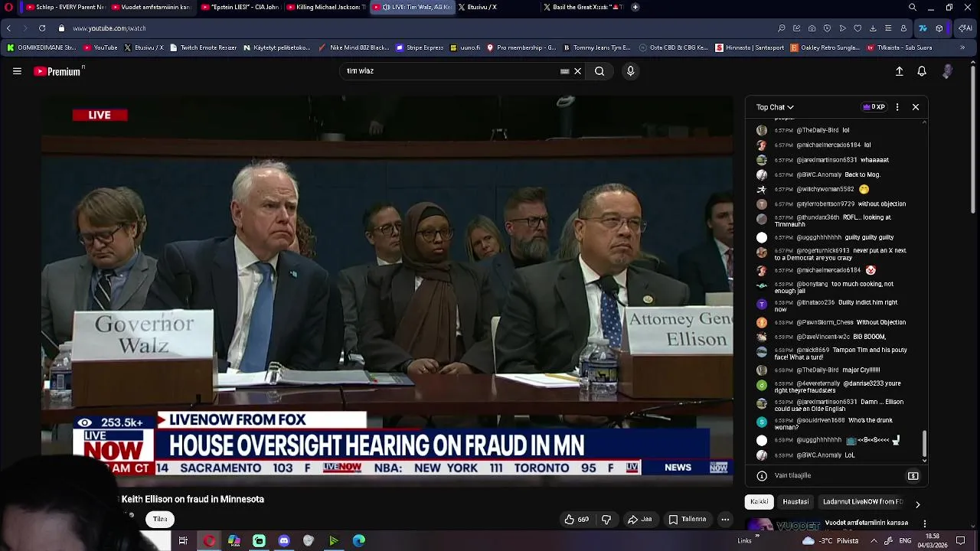Click the Tilaa subscribe button
Viewport: 980px width, 551px height.
tap(160, 519)
